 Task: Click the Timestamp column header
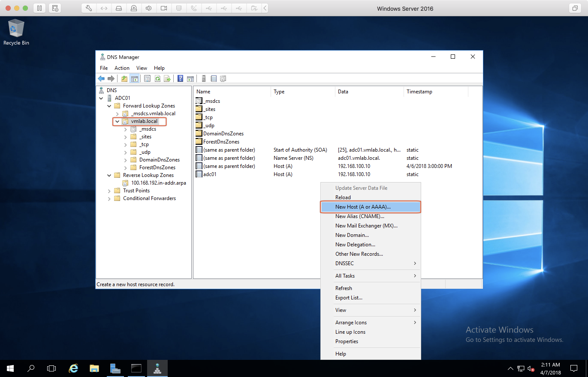pos(419,92)
